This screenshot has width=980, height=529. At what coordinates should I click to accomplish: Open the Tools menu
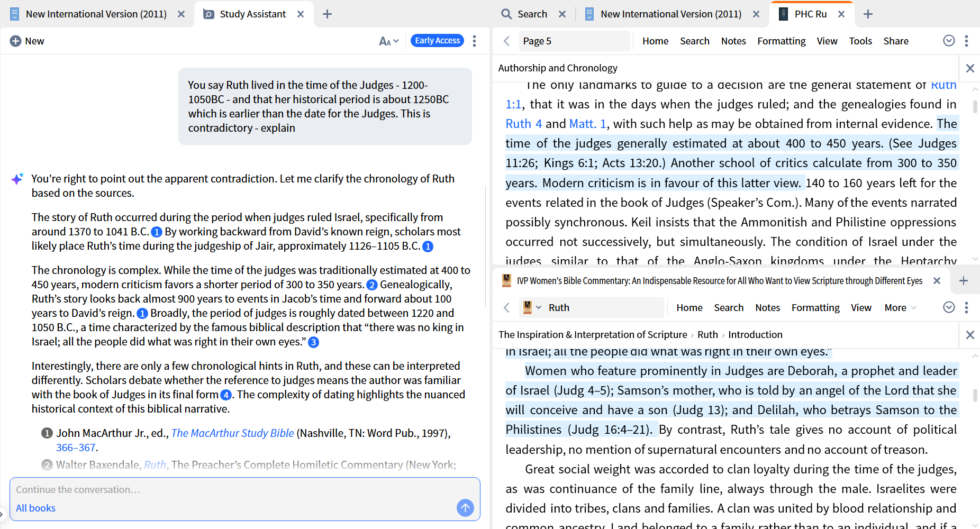click(860, 41)
